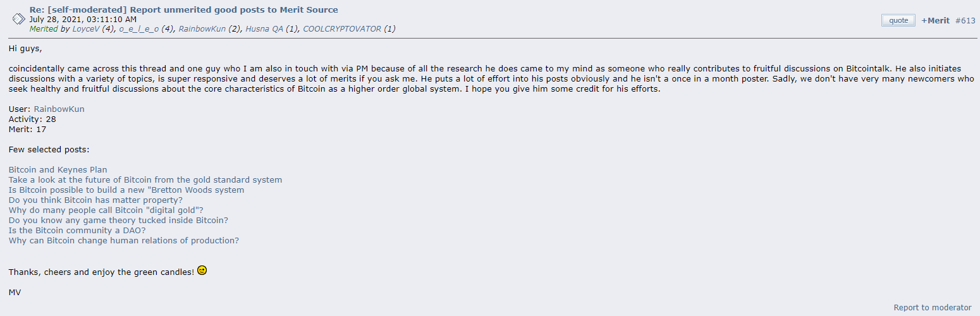Open the gold standard system future thread
980x316 pixels.
click(145, 179)
